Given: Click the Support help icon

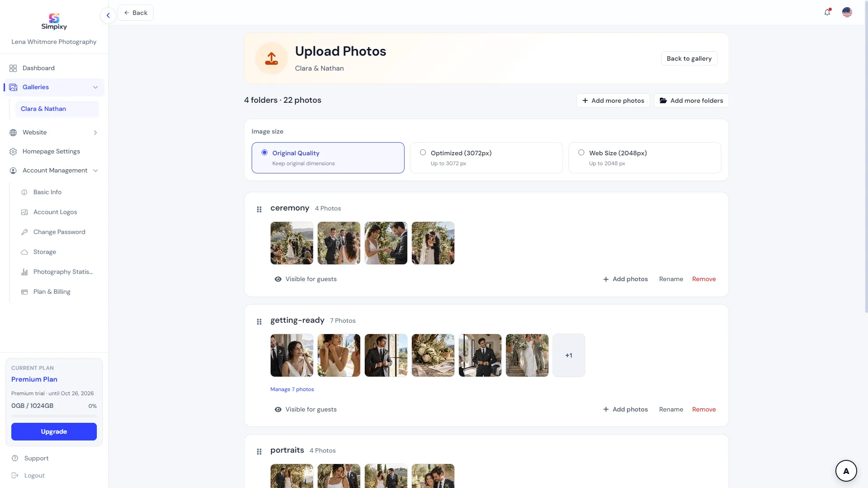Looking at the screenshot, I should coord(15,458).
